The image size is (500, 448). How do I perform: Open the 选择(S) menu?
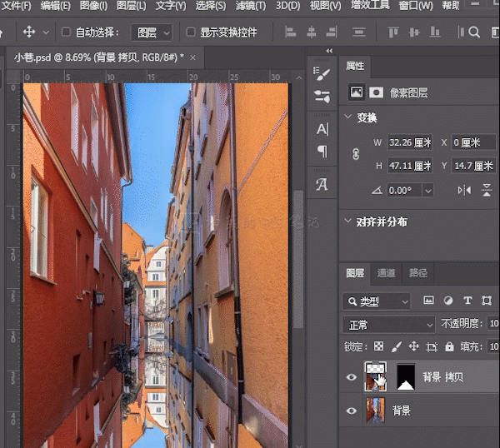[211, 6]
